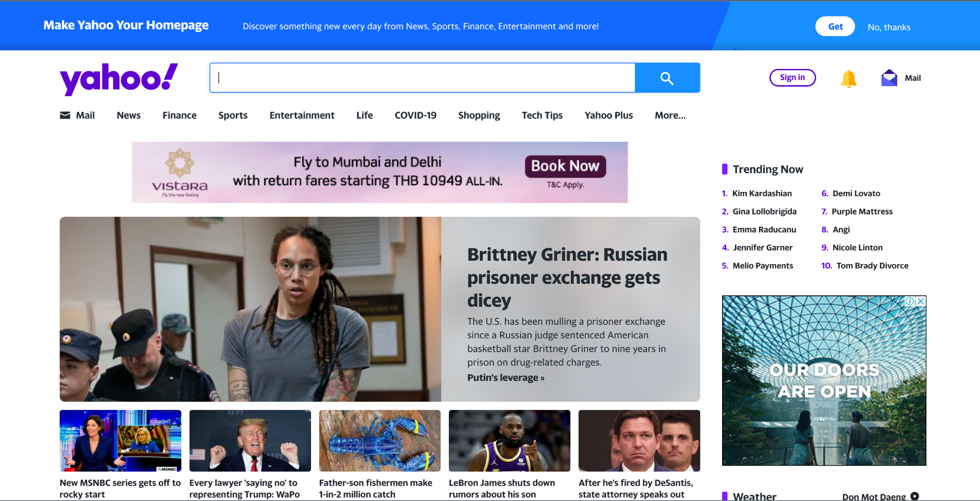Click the weather location pin icon
Image resolution: width=980 pixels, height=501 pixels.
914,496
